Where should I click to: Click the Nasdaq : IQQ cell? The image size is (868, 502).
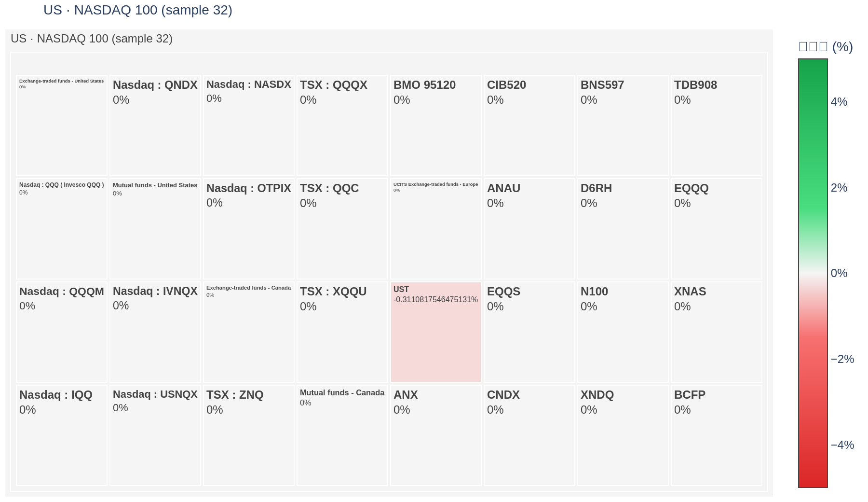62,435
